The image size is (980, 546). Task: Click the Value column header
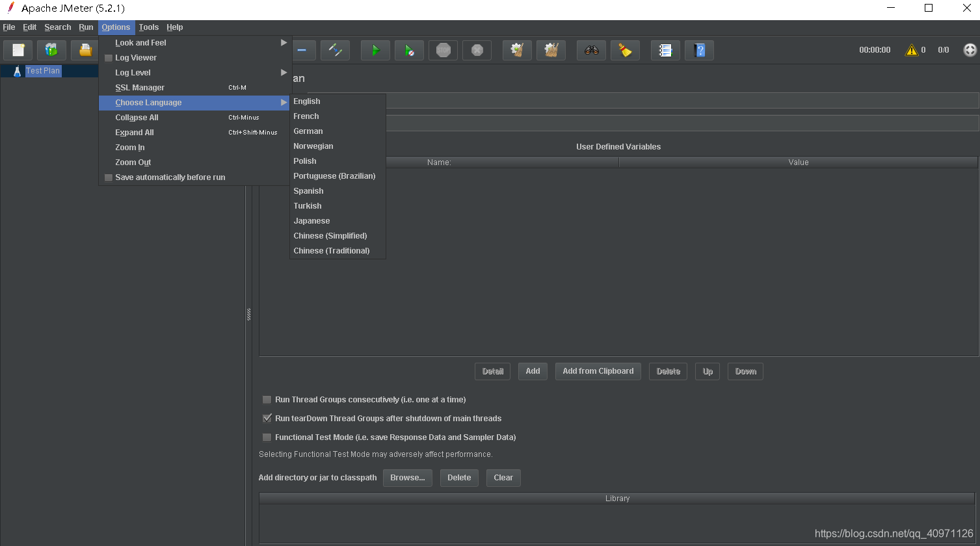798,162
